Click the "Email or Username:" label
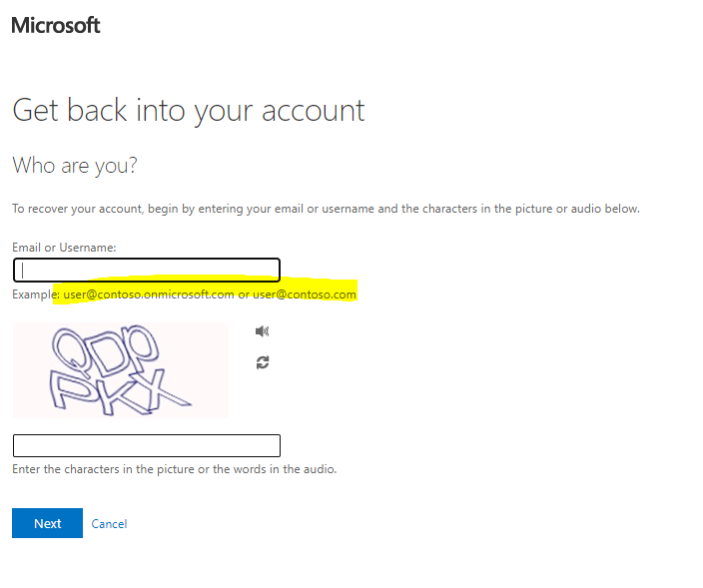 pos(64,248)
